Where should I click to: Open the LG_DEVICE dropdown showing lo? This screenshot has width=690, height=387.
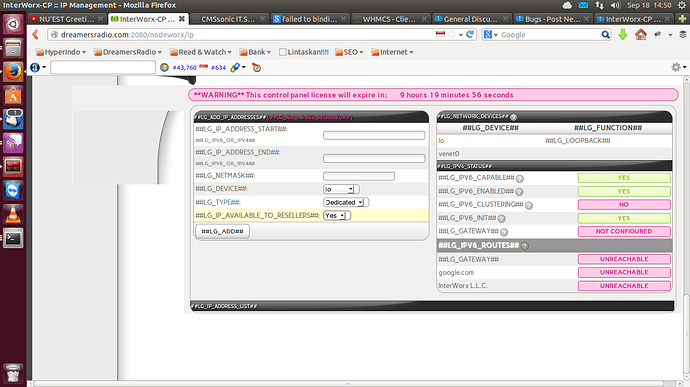(341, 189)
